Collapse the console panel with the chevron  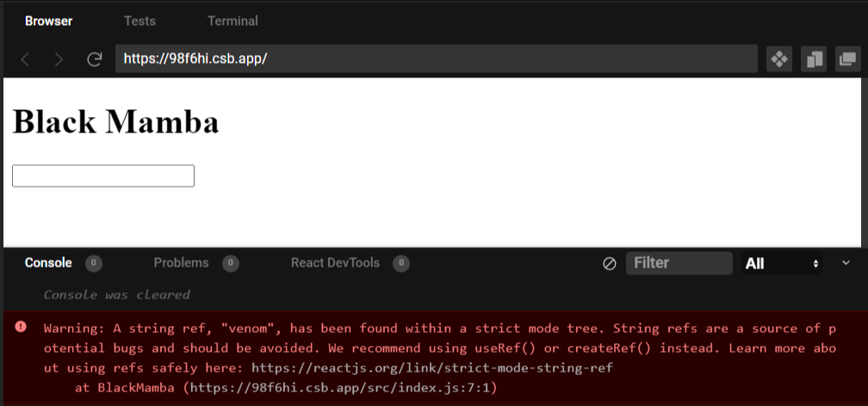(846, 262)
